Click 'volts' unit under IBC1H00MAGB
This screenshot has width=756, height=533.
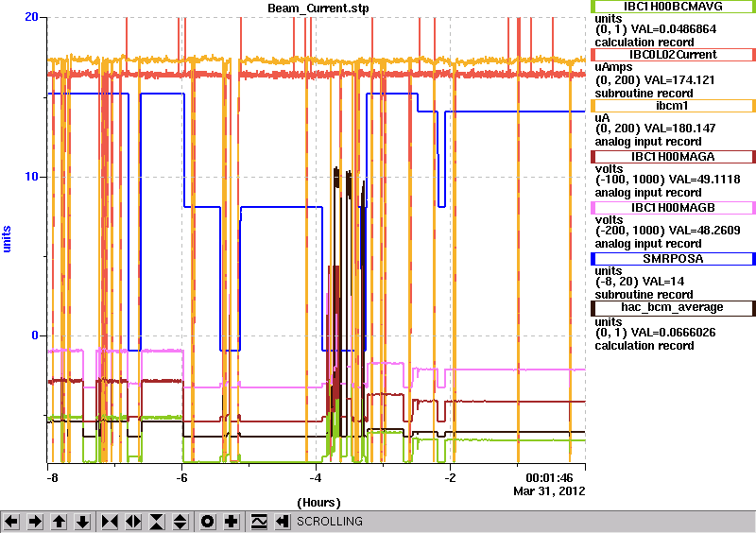click(609, 220)
